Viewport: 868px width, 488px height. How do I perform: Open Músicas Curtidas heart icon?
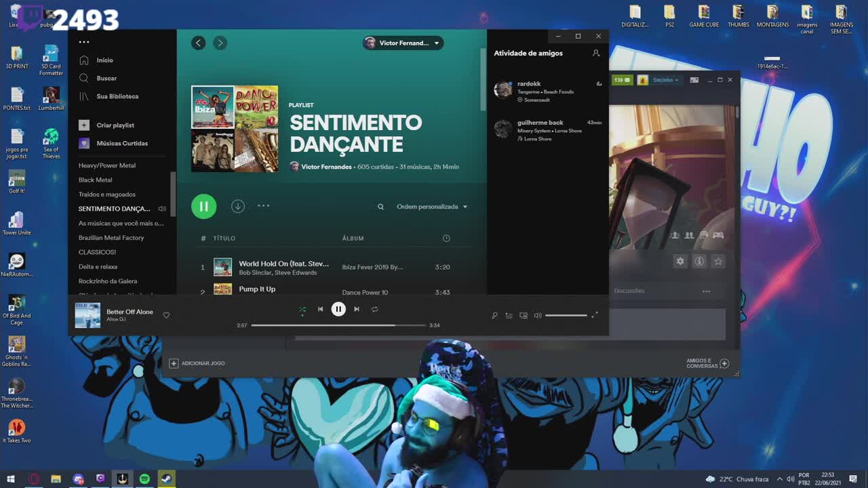point(84,143)
